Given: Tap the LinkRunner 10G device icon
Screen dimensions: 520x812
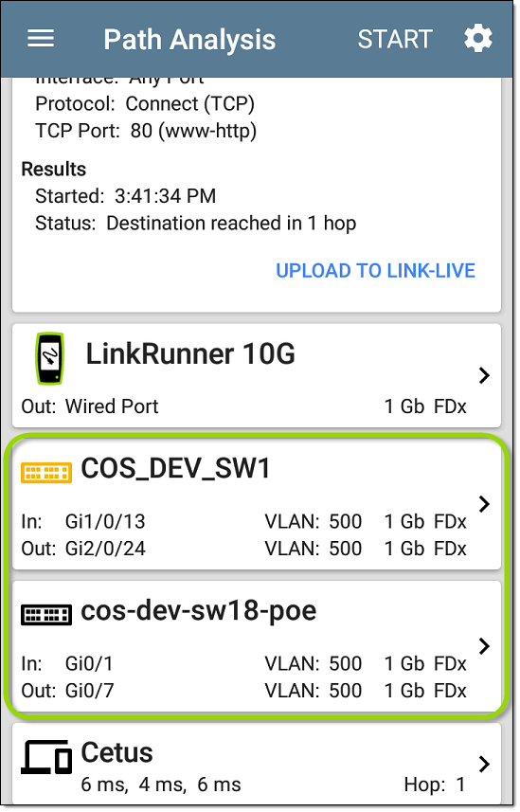Looking at the screenshot, I should tap(49, 358).
